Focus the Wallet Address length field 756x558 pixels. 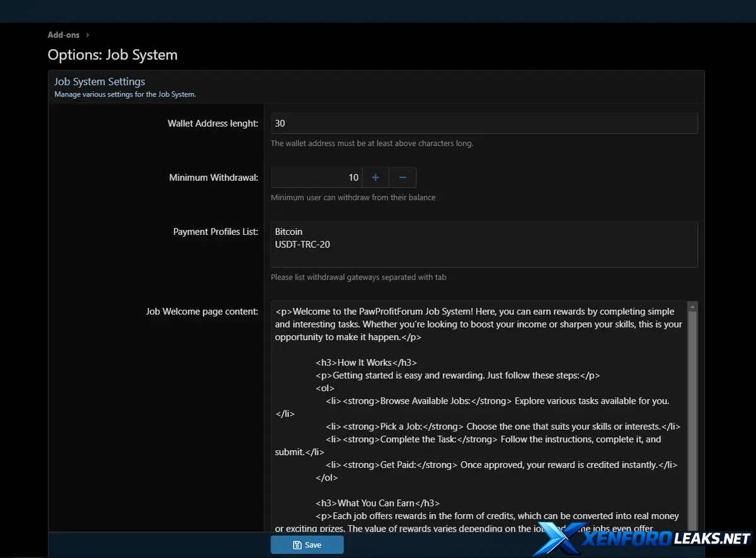[x=484, y=123]
